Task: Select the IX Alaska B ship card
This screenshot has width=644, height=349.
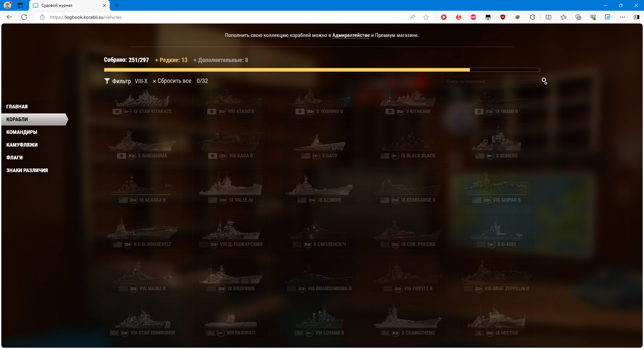Action: pos(142,187)
